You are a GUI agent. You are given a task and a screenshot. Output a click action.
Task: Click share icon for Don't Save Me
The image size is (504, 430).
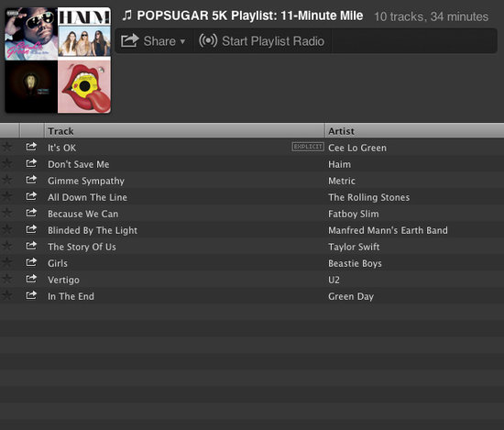pos(31,163)
